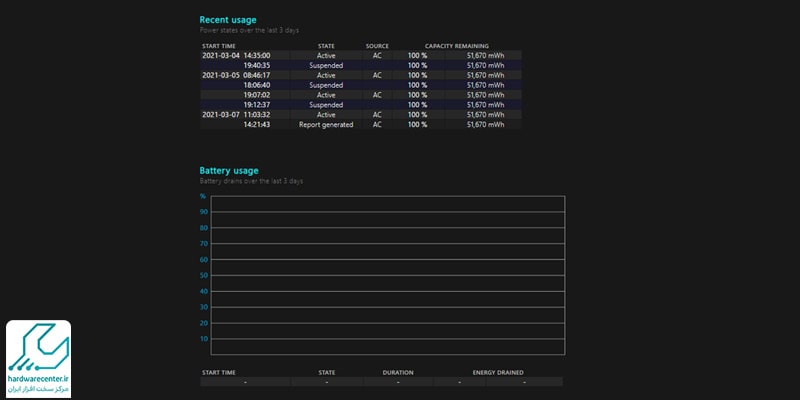The width and height of the screenshot is (800, 400).
Task: Click the 30 label on chart axis
Action: tap(204, 307)
